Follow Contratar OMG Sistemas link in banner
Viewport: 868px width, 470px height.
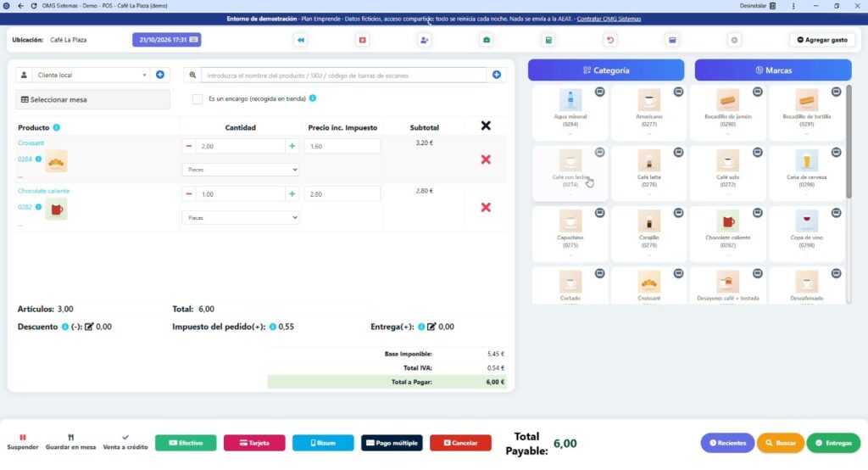(x=609, y=19)
